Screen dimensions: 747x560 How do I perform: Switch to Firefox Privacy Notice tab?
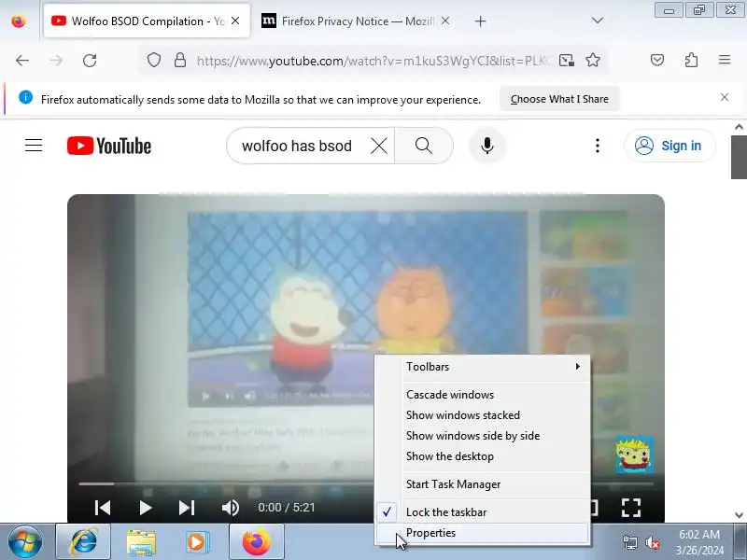(357, 21)
